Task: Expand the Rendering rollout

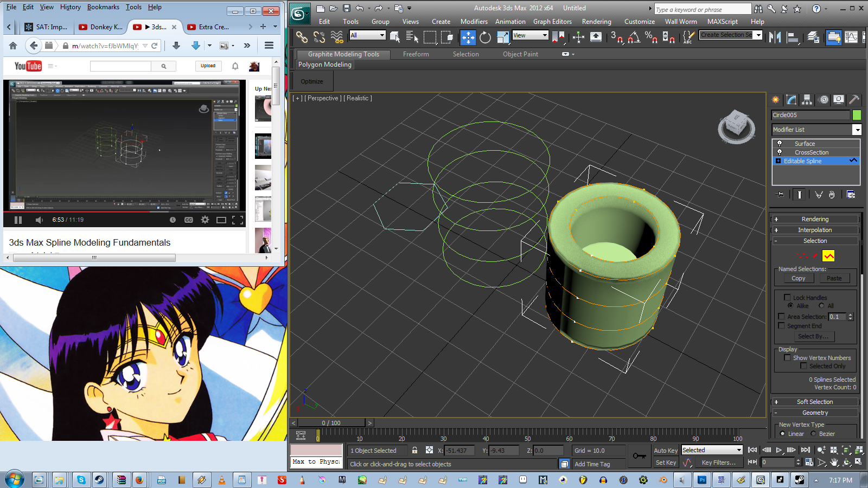Action: (815, 219)
